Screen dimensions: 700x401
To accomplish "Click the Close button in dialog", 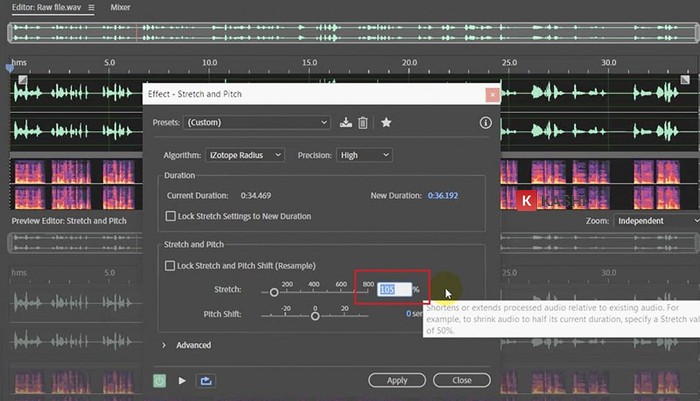I will tap(462, 380).
